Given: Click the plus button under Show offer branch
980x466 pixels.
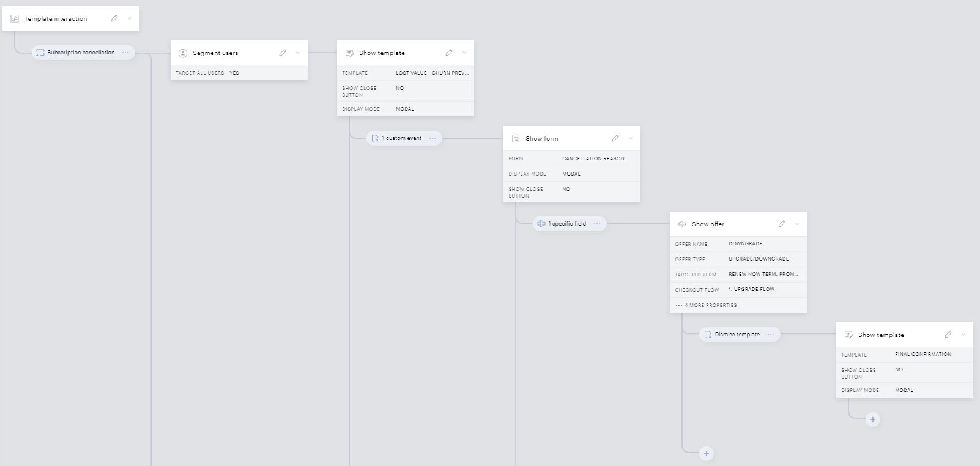Looking at the screenshot, I should point(707,454).
